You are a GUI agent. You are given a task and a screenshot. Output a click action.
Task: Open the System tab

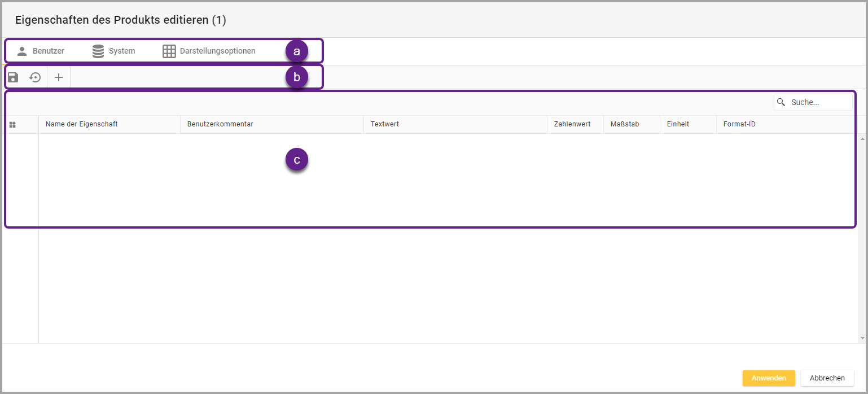click(x=114, y=51)
